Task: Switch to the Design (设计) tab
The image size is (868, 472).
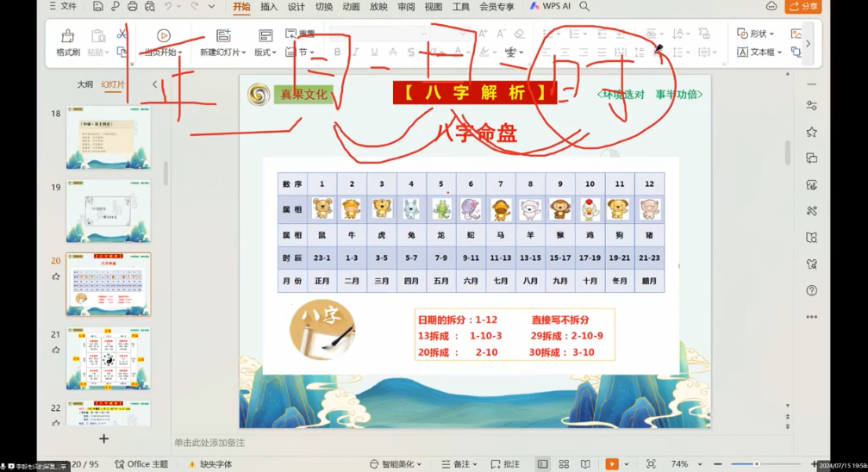Action: pos(297,7)
